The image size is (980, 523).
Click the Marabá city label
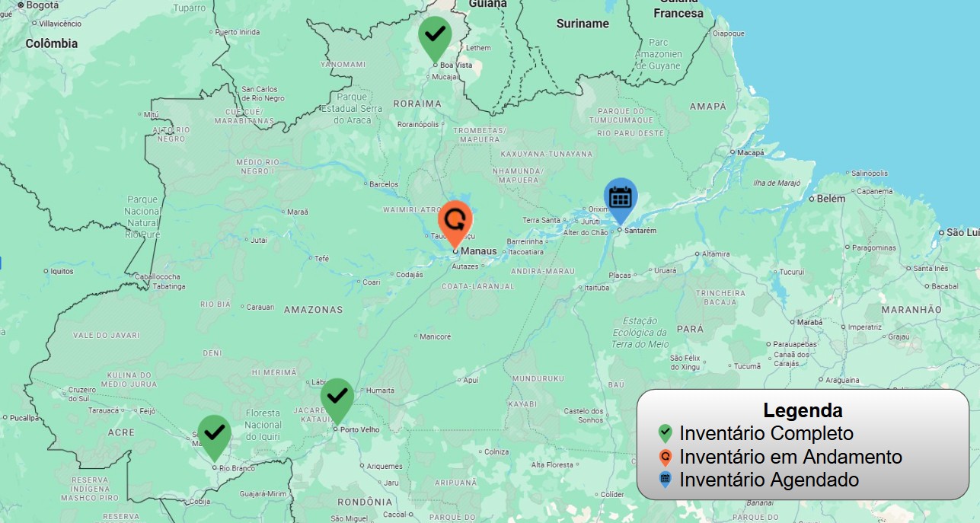[809, 322]
